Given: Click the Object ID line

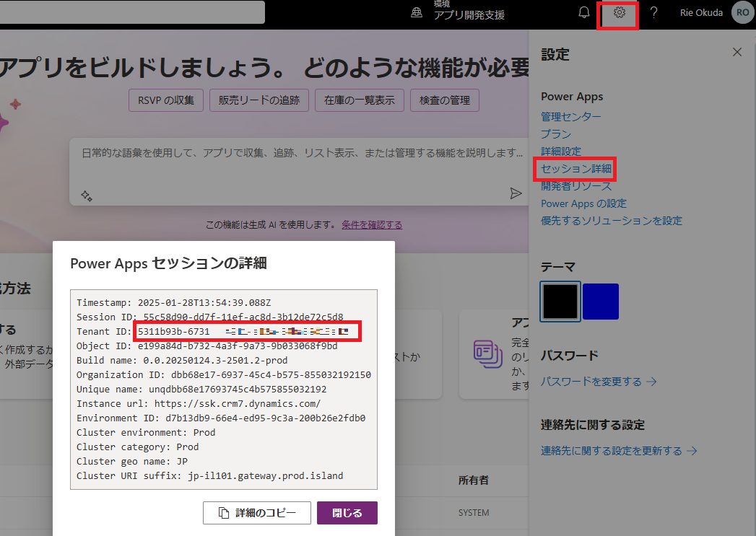Looking at the screenshot, I should click(207, 346).
